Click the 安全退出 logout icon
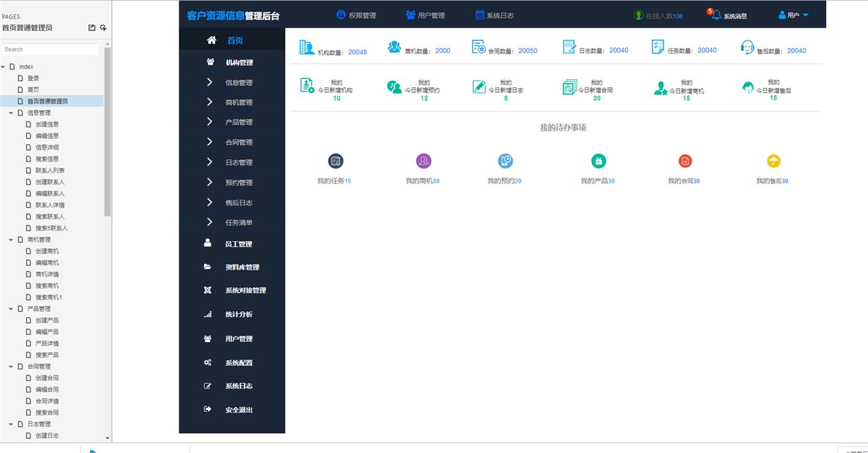The width and height of the screenshot is (868, 453). 208,409
